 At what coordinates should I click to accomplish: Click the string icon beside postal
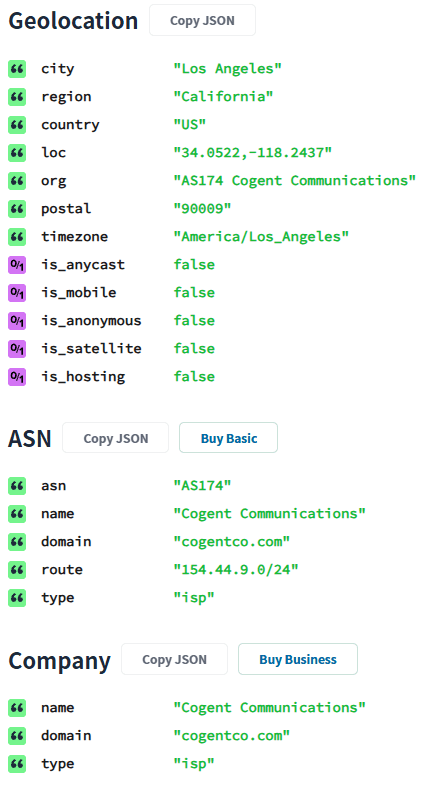(x=17, y=209)
